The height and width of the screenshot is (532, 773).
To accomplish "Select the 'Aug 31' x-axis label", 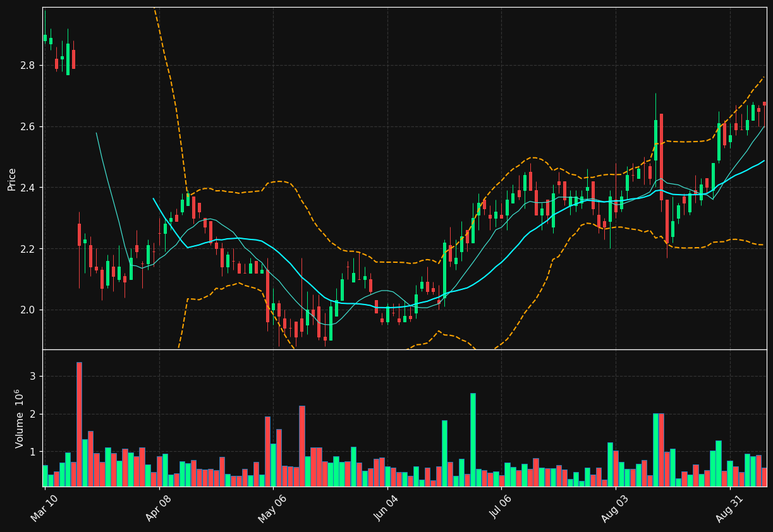I will [x=729, y=508].
